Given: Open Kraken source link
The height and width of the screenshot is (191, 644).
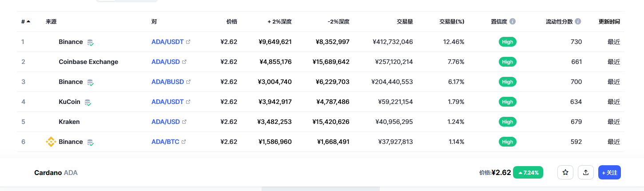Looking at the screenshot, I should point(69,122).
